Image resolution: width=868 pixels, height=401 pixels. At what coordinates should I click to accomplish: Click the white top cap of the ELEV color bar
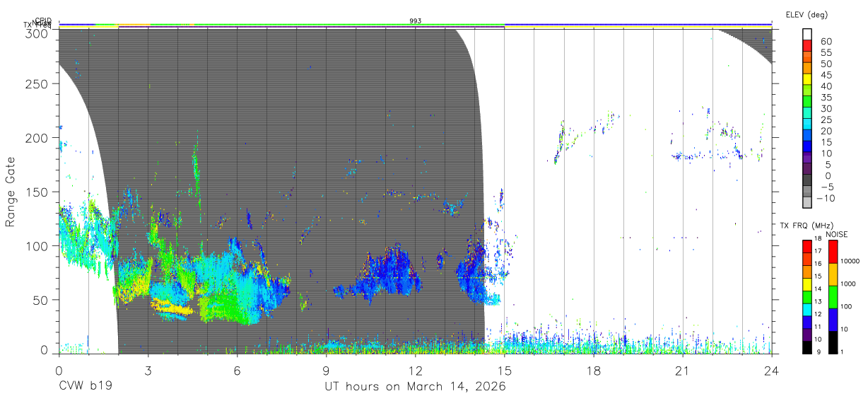click(807, 36)
